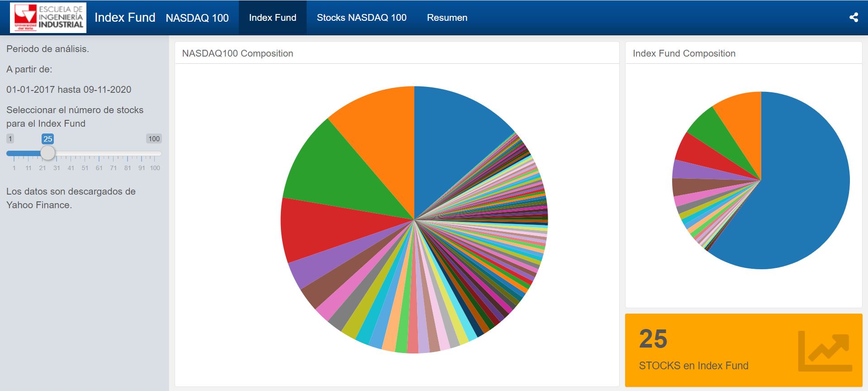Open the Resumen tab
The height and width of the screenshot is (391, 868).
coord(447,18)
